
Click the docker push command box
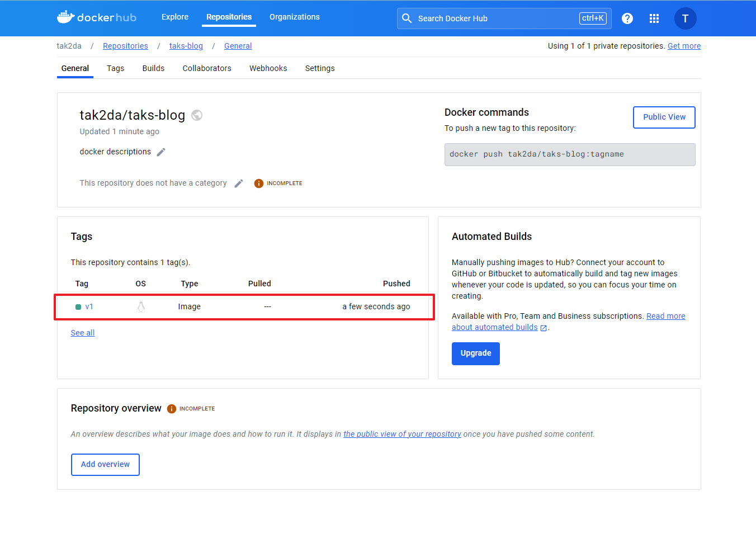pos(570,155)
